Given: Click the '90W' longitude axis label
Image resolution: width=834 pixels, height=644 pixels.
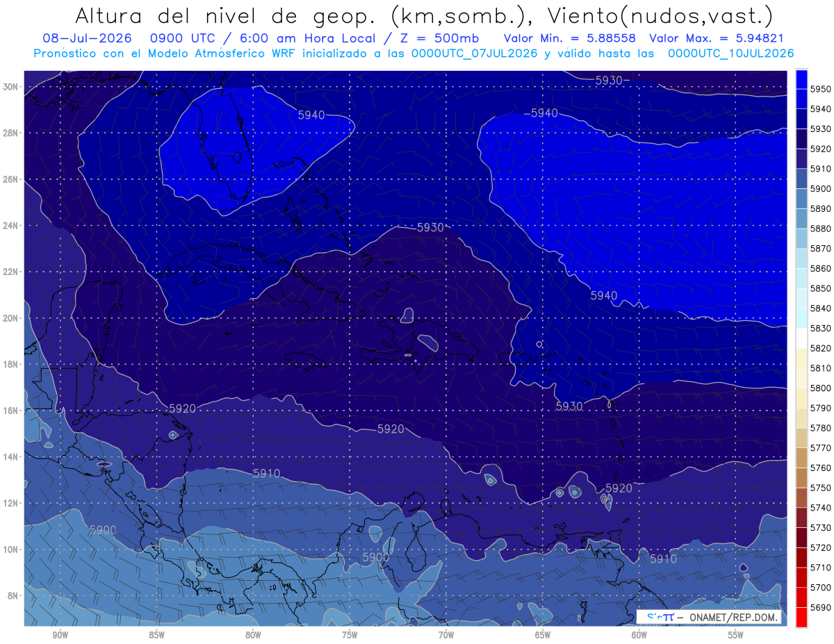Looking at the screenshot, I should 60,635.
